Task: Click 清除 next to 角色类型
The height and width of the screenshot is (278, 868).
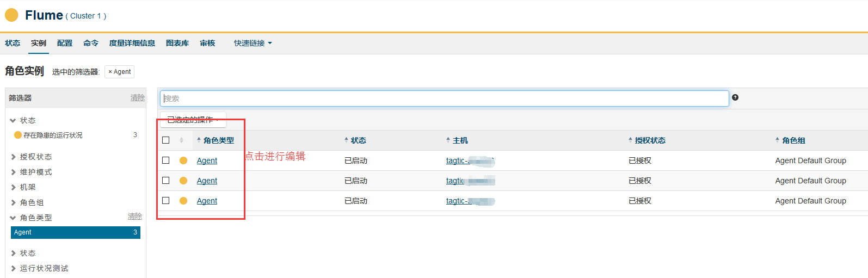Action: [135, 217]
